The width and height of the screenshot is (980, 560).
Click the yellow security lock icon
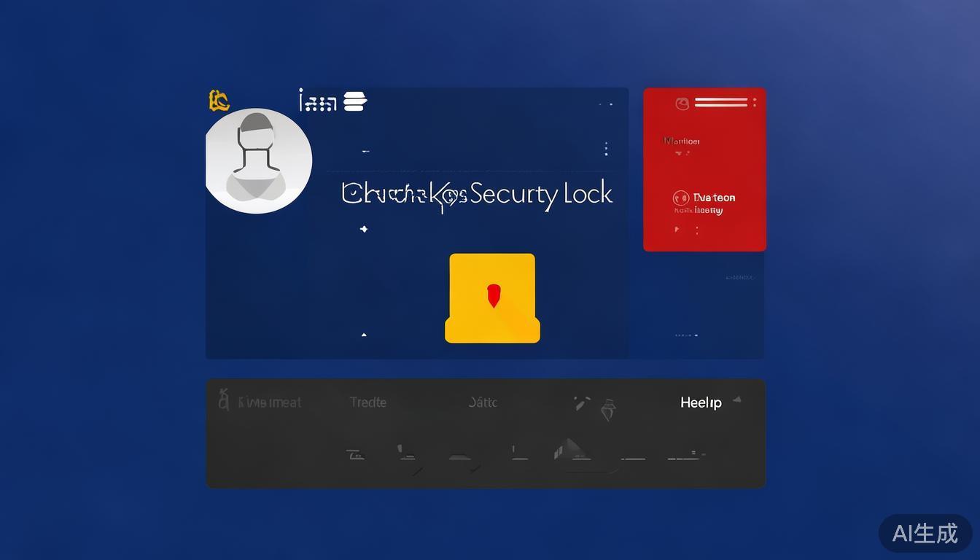pos(492,298)
